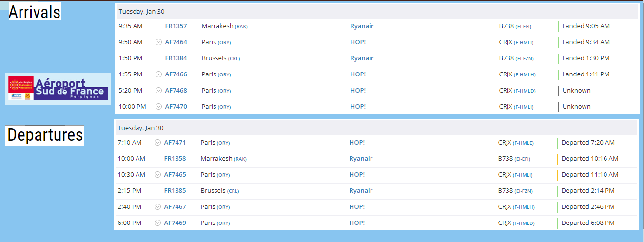The image size is (644, 242).
Task: Click Unknown status for flight AF7470
Action: (577, 107)
